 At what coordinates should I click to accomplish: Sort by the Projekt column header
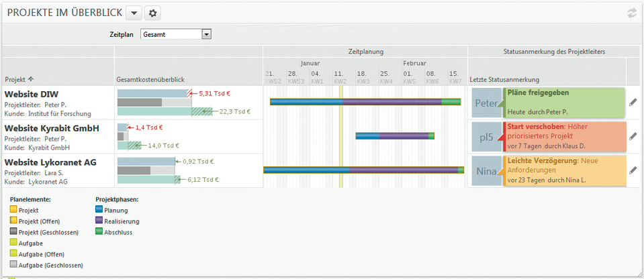point(19,79)
